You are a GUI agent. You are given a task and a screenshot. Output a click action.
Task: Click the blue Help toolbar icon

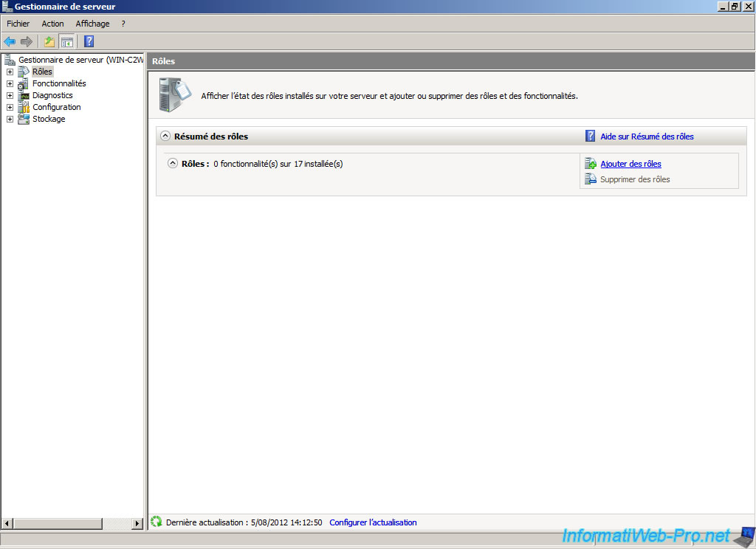(89, 41)
